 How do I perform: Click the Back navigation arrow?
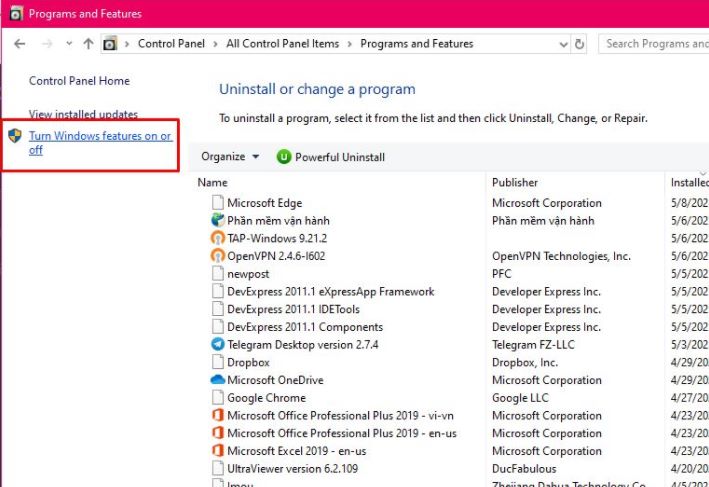click(x=19, y=44)
